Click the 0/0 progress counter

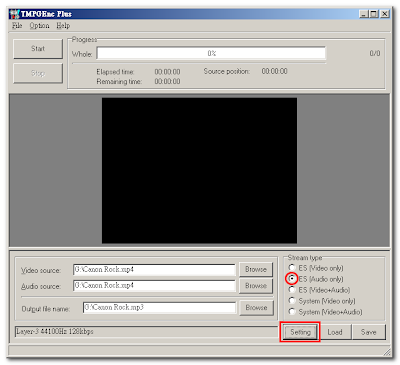pyautogui.click(x=375, y=53)
